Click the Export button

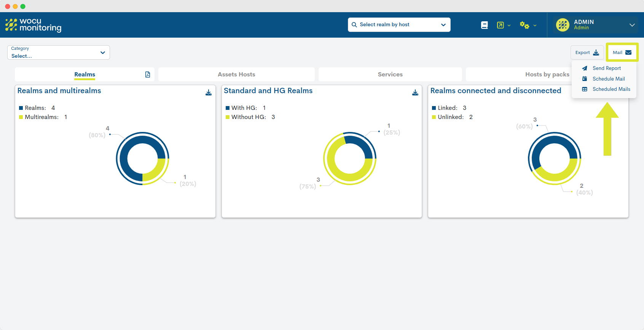pyautogui.click(x=587, y=52)
